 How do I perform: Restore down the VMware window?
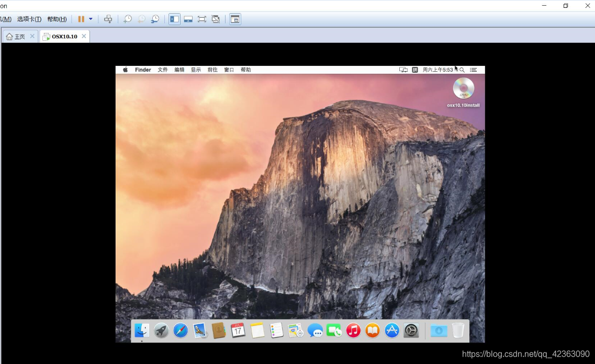(x=565, y=6)
